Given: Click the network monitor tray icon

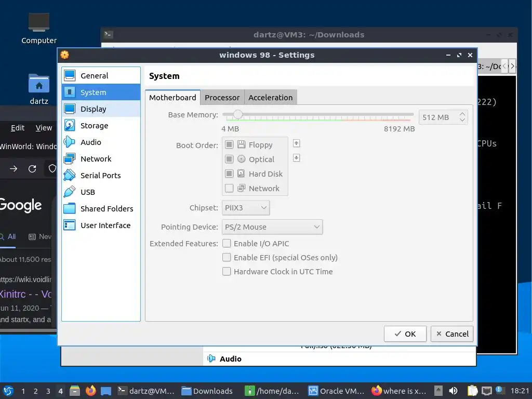Looking at the screenshot, I should pos(486,391).
